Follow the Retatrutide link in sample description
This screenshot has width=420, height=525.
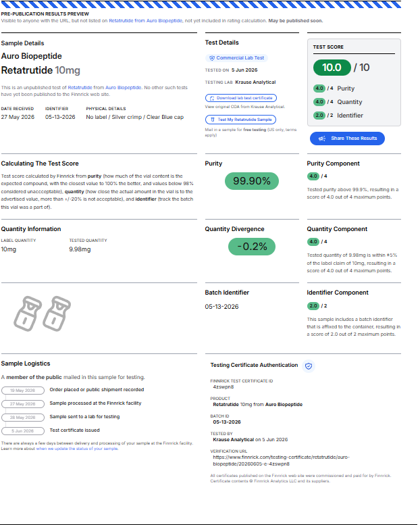coord(80,88)
